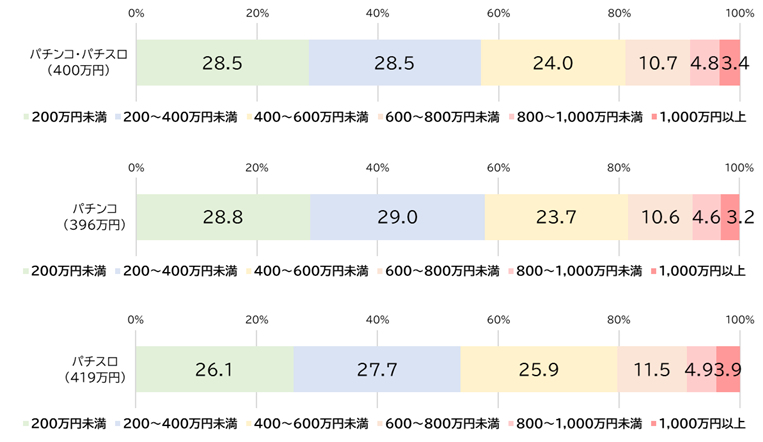Screen dimensions: 763x442
Task: Click the 4.6 pink segment in the middle bar
Action: coord(706,217)
